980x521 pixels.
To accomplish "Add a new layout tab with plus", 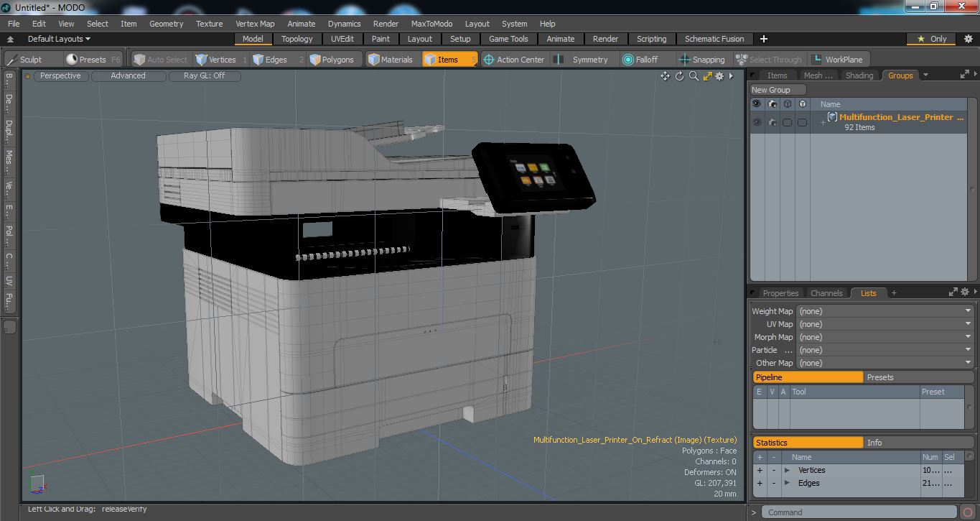I will pyautogui.click(x=764, y=39).
